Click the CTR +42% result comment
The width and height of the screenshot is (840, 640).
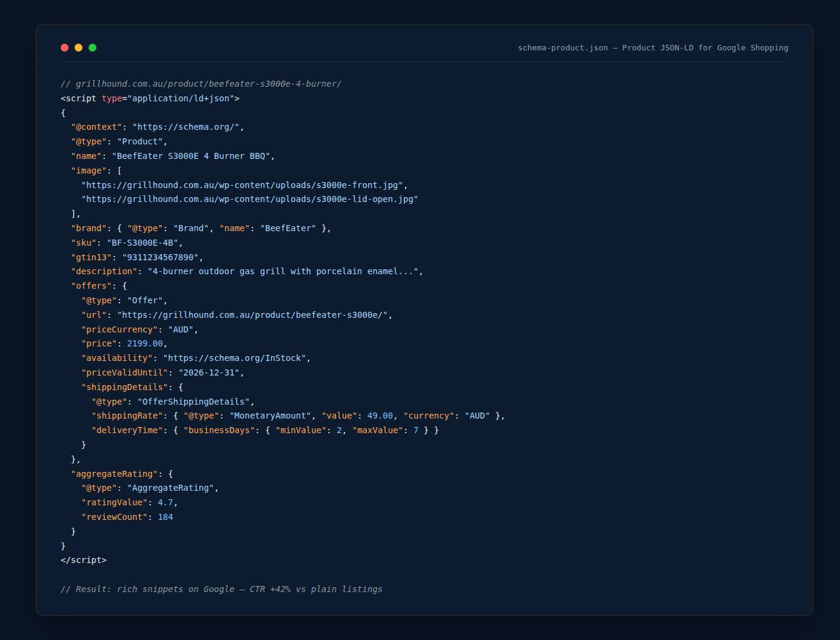[x=221, y=589]
